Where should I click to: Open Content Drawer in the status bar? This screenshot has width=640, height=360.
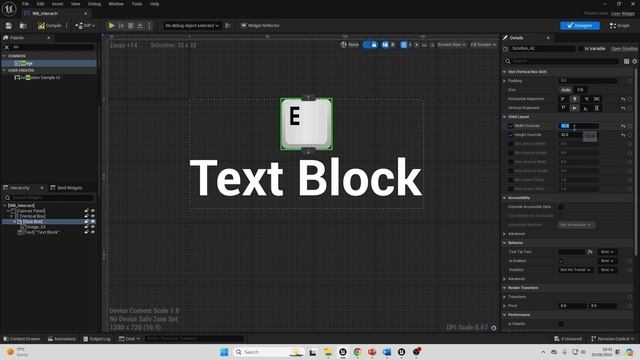(x=22, y=339)
